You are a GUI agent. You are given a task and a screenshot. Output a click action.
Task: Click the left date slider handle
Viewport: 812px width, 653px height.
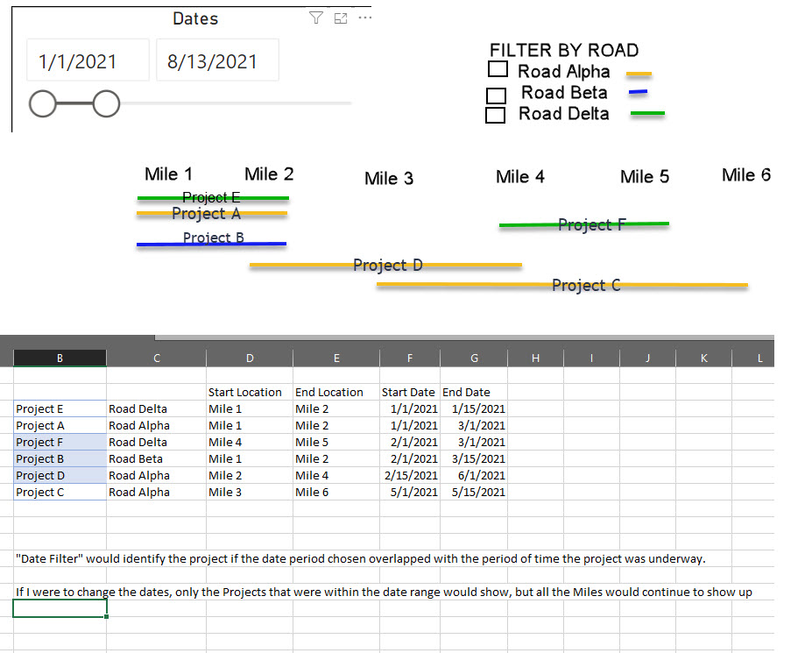coord(42,103)
